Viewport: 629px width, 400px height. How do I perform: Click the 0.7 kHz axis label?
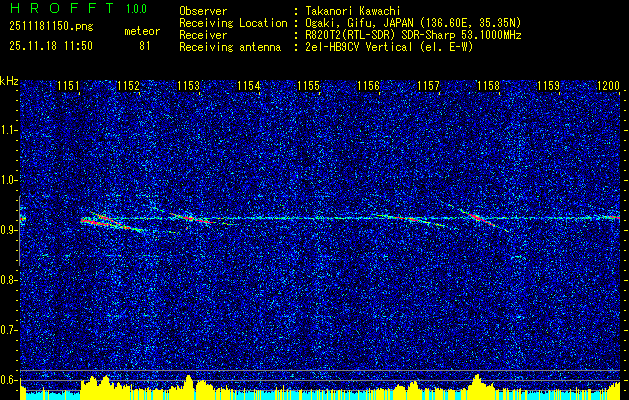click(x=8, y=330)
